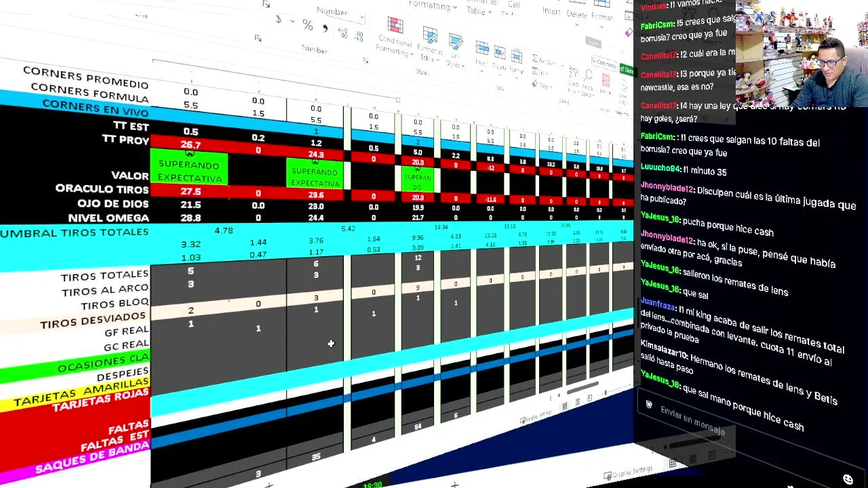This screenshot has width=868, height=488.
Task: Click the Comments button in Excel
Action: pyautogui.click(x=604, y=63)
